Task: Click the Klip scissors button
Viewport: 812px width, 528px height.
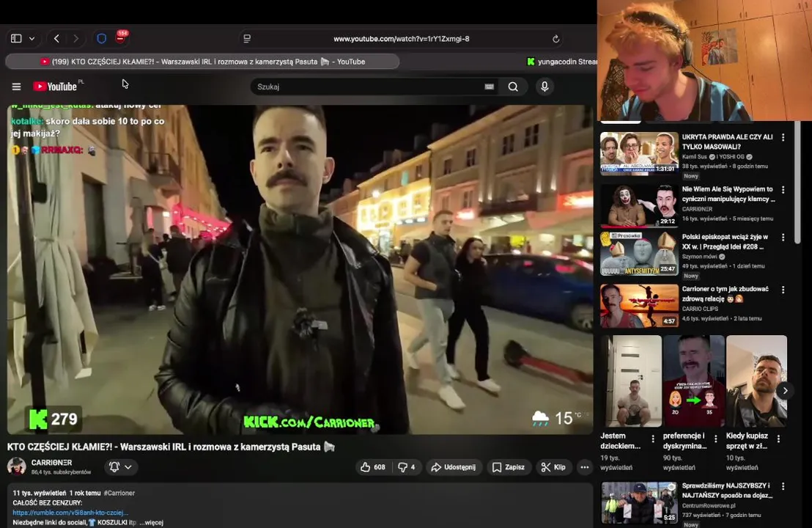Action: [x=553, y=467]
